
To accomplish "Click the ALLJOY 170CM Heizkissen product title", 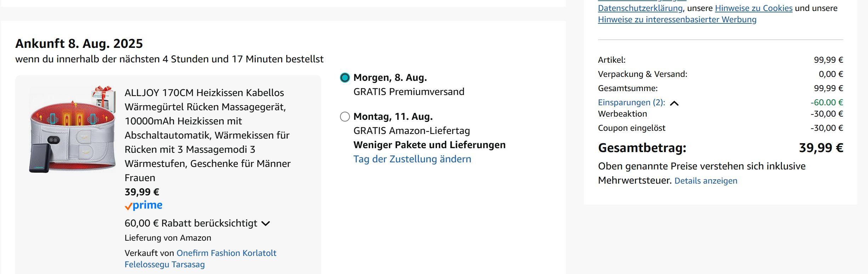I will (x=208, y=135).
